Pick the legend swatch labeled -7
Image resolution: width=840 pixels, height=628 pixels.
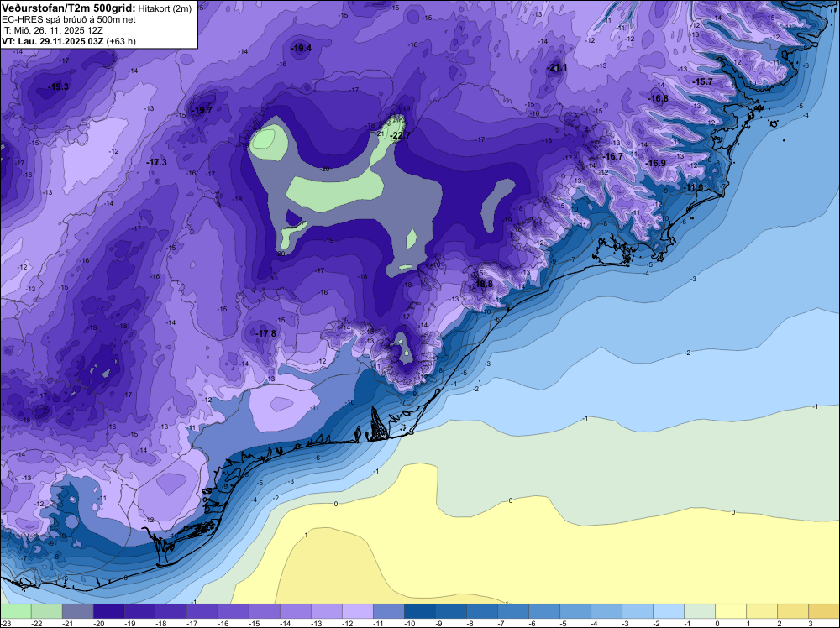(512, 611)
